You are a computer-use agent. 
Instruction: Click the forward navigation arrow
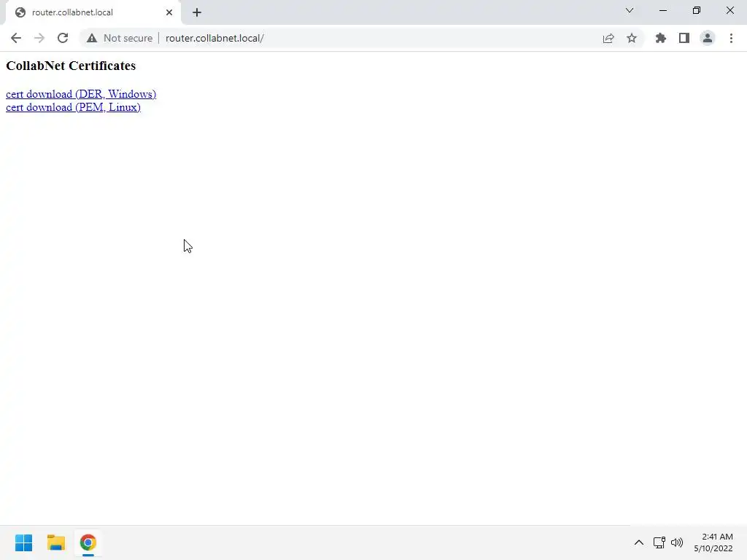click(x=39, y=38)
